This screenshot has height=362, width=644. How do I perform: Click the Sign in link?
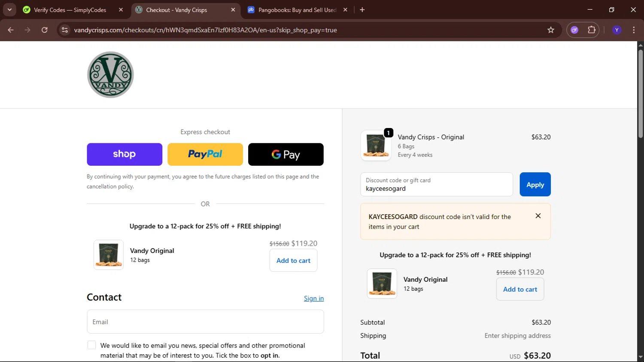(314, 298)
